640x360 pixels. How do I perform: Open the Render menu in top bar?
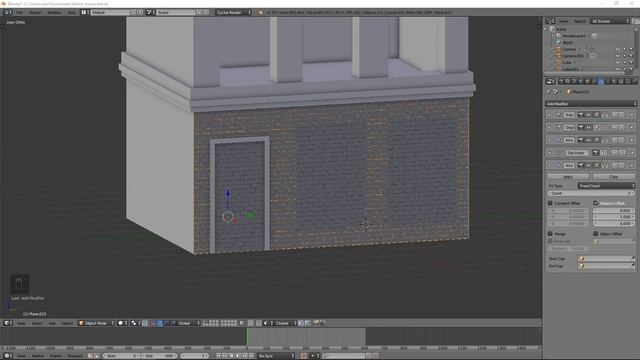tap(35, 12)
